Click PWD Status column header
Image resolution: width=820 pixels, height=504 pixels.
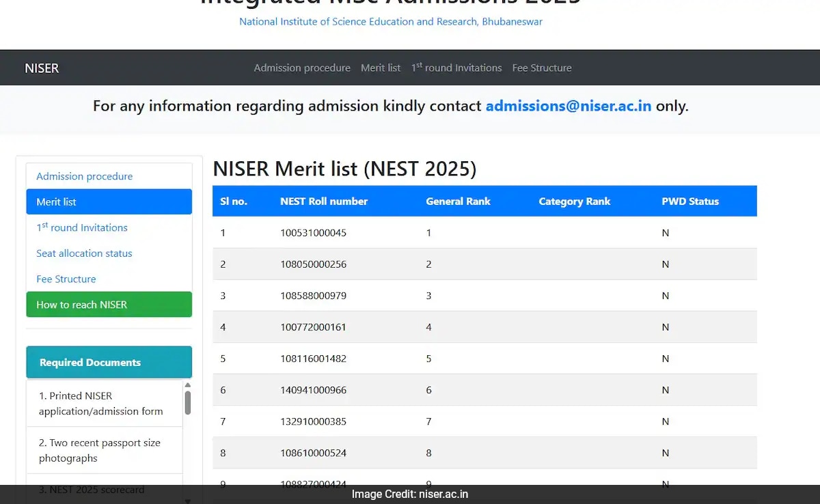(x=690, y=201)
